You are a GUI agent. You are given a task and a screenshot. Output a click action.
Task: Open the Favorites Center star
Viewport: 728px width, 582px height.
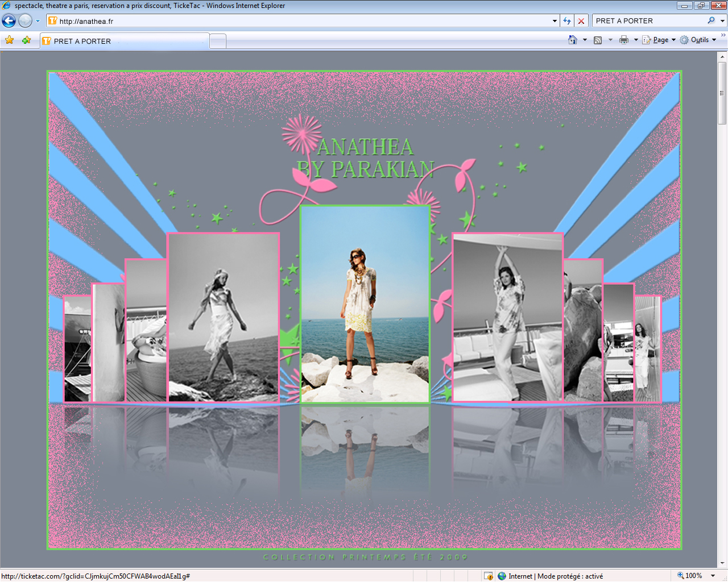10,40
